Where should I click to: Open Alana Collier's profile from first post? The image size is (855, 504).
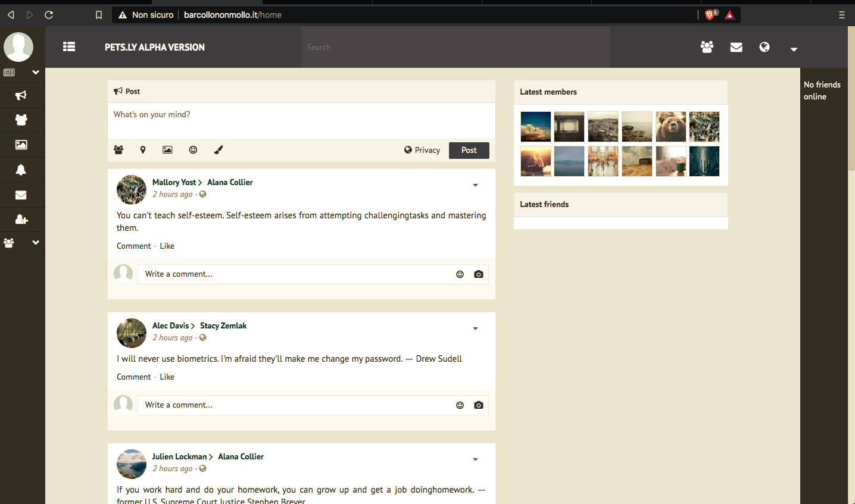(230, 182)
